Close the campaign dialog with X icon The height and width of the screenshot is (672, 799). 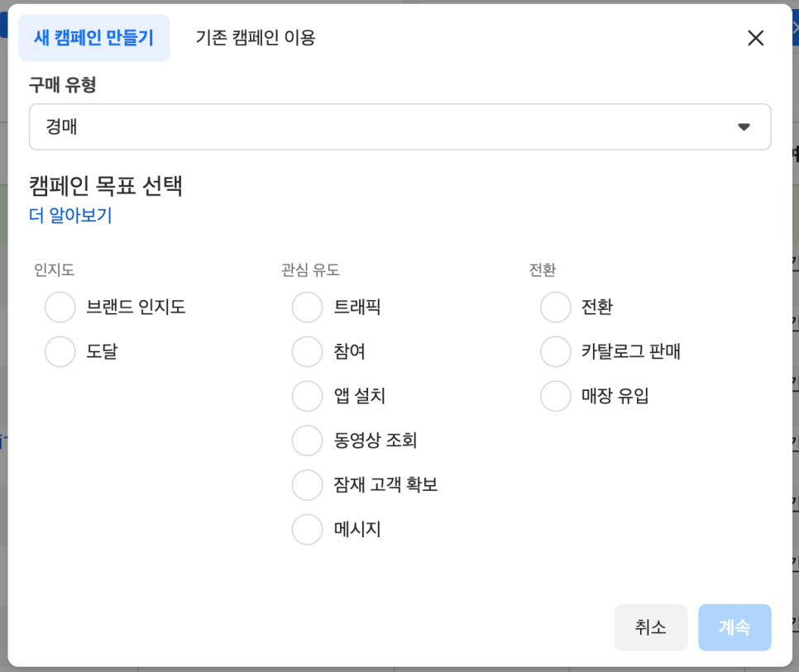coord(755,38)
